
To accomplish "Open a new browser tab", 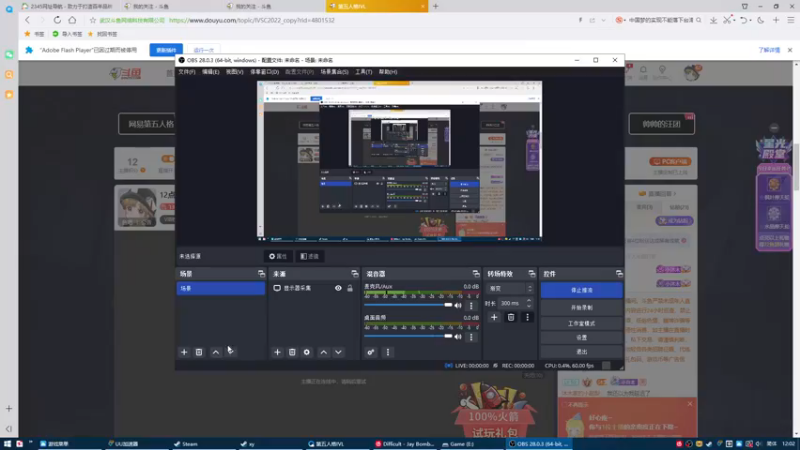I will pyautogui.click(x=435, y=6).
